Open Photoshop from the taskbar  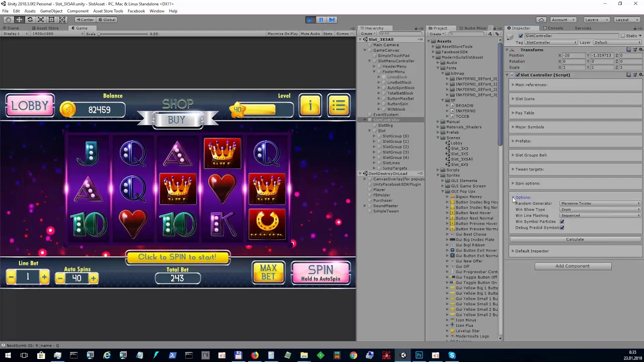click(x=419, y=355)
